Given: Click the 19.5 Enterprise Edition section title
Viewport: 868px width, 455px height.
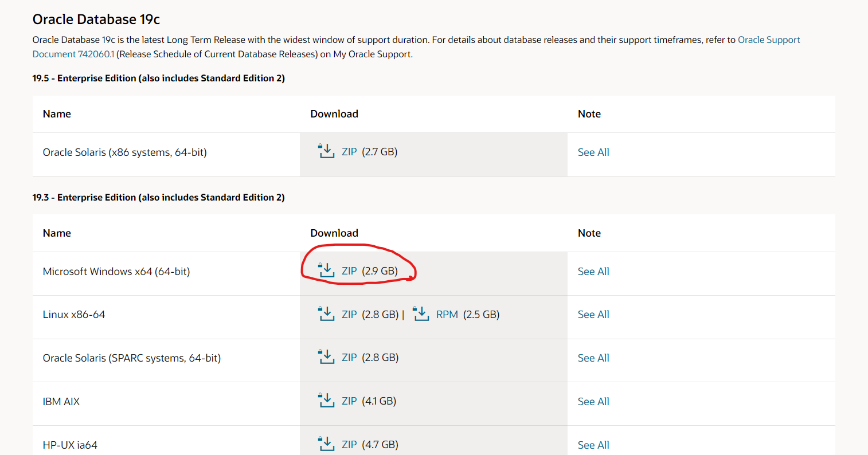Looking at the screenshot, I should 159,79.
